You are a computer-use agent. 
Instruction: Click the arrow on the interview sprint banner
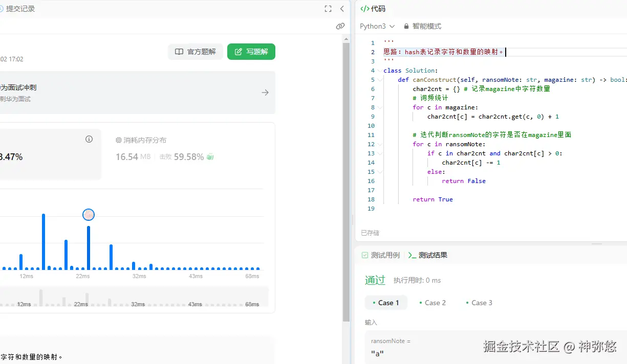pos(265,93)
